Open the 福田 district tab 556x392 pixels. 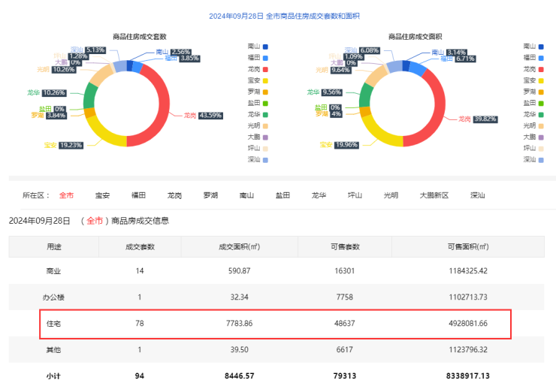138,195
